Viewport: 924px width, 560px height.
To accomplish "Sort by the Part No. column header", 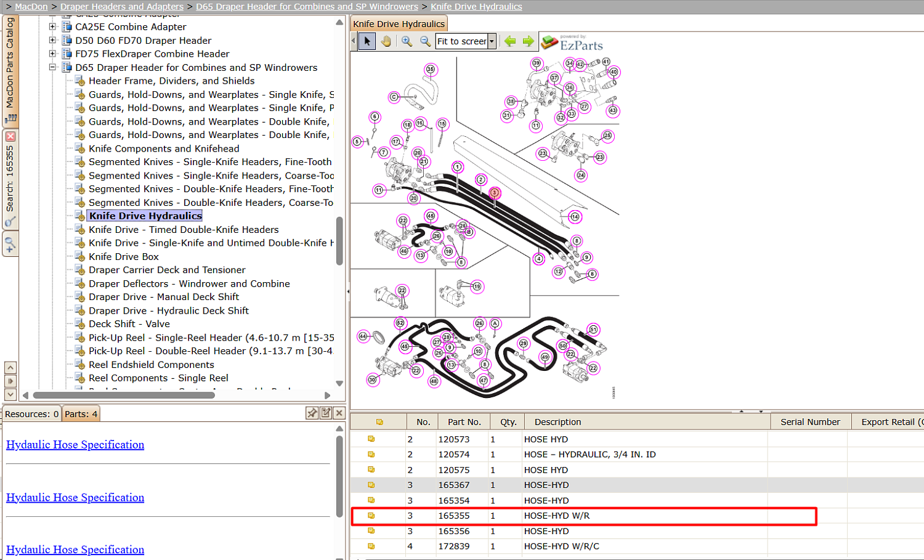I will click(464, 422).
